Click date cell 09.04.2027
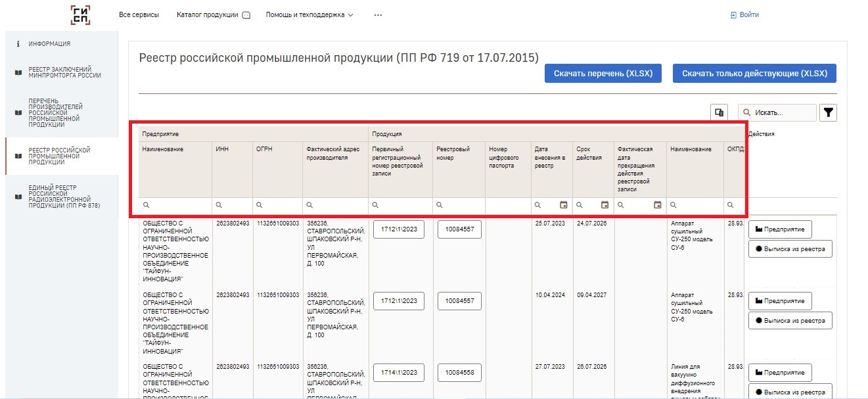The height and width of the screenshot is (399, 868). tap(591, 295)
